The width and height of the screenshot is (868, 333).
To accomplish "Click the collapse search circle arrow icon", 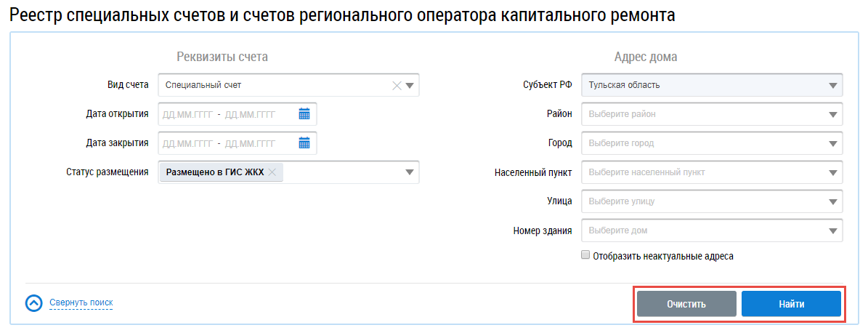I will pyautogui.click(x=34, y=302).
